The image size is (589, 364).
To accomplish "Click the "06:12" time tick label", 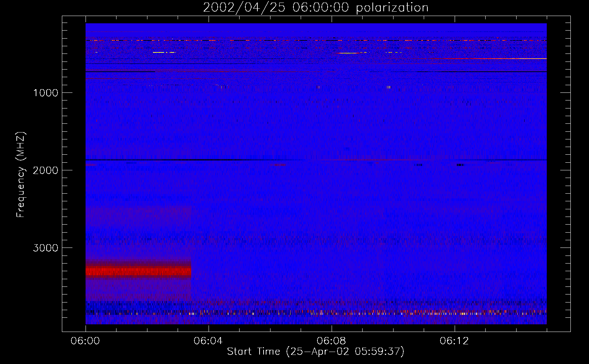I will click(454, 341).
